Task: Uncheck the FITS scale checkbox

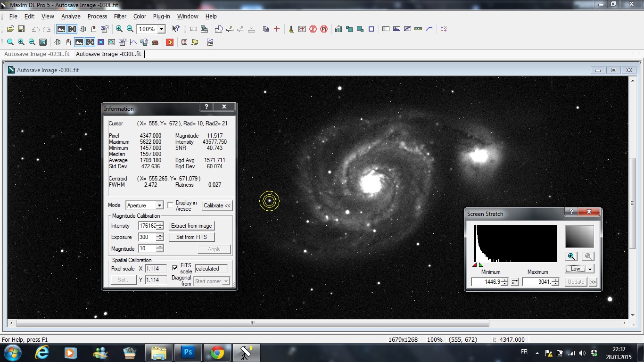Action: point(175,268)
